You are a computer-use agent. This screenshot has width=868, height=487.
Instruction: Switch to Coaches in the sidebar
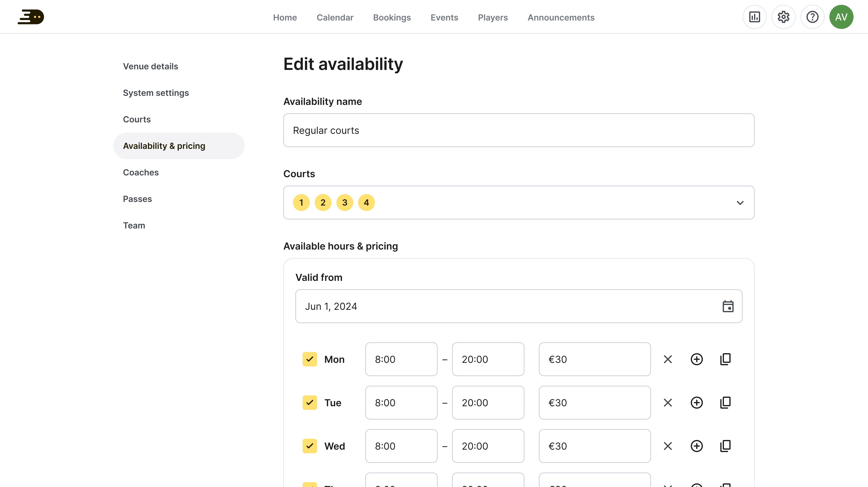click(141, 172)
